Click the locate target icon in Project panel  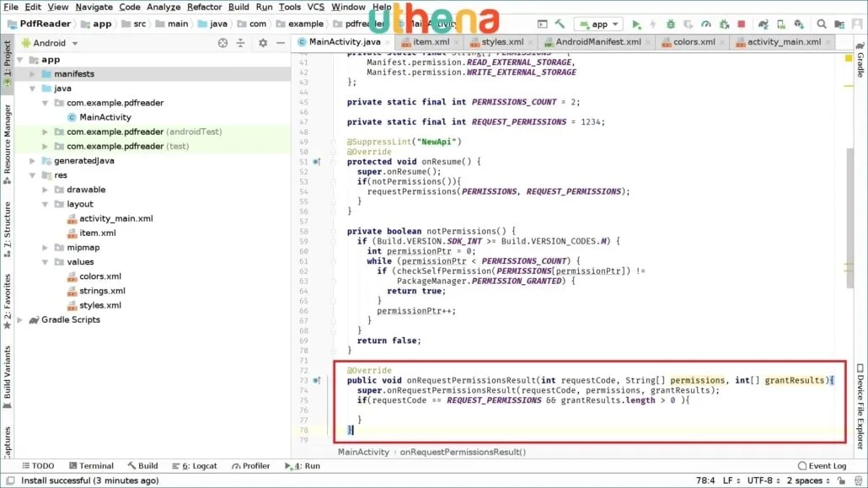(x=222, y=43)
